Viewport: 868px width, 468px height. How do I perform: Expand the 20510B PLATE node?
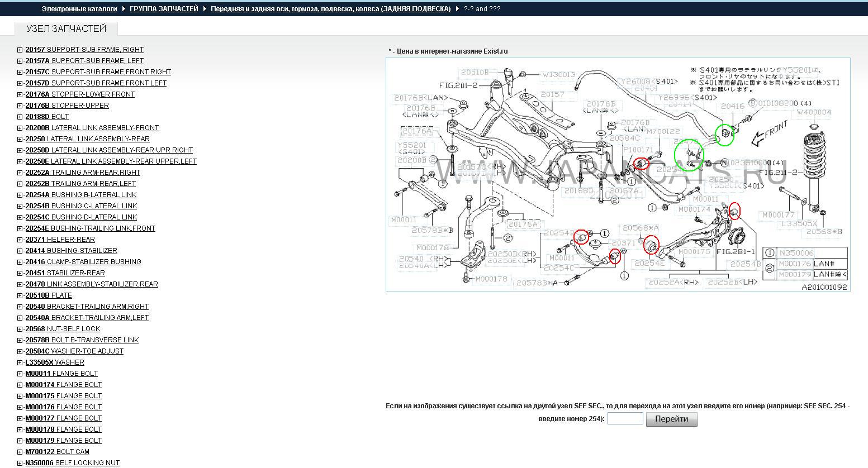point(20,295)
